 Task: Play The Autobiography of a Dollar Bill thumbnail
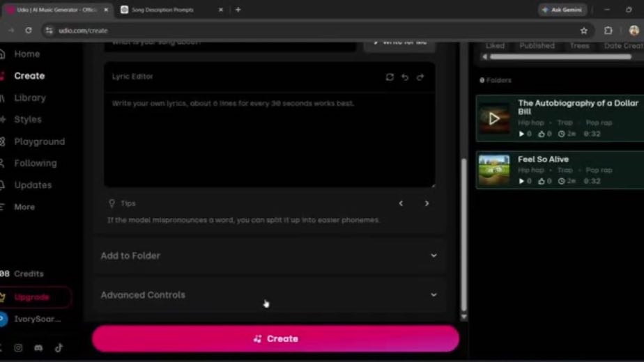[494, 118]
